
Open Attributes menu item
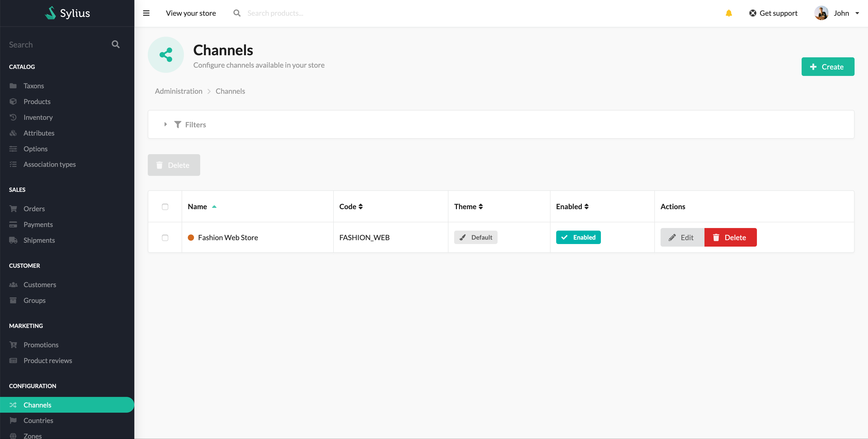pyautogui.click(x=67, y=133)
